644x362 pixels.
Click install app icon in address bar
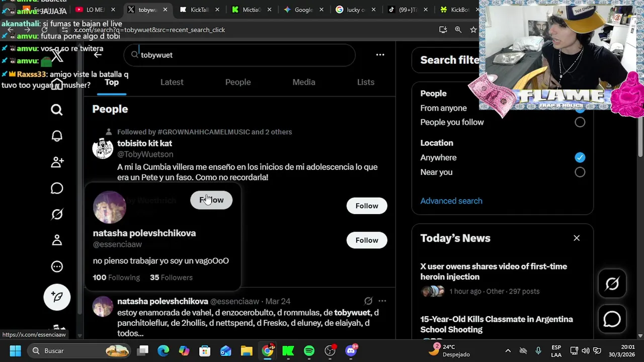pyautogui.click(x=443, y=30)
